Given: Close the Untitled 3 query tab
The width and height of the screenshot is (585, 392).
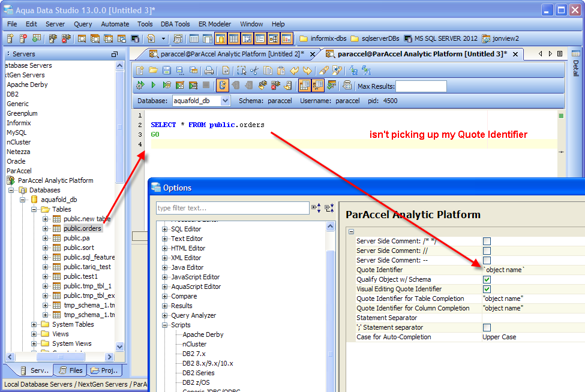Looking at the screenshot, I should [515, 55].
